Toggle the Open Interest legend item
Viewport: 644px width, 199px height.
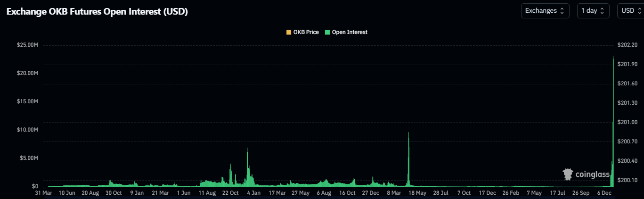click(346, 32)
